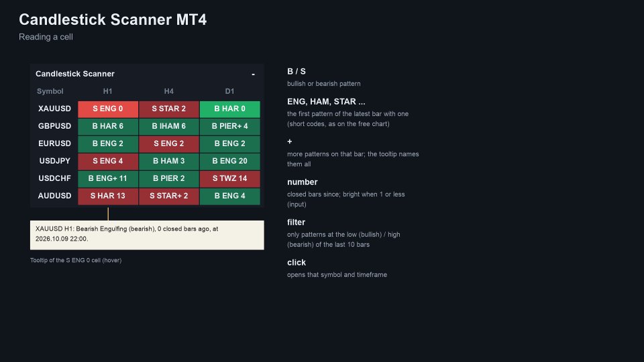Open GBPUSD D1 cell B PIER+ 4
Image resolution: width=644 pixels, height=362 pixels.
point(230,127)
